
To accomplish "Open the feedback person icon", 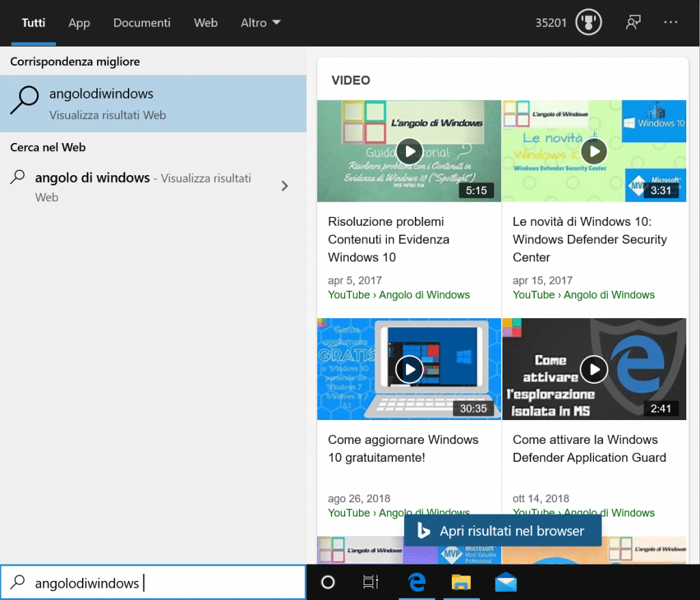I will click(633, 23).
